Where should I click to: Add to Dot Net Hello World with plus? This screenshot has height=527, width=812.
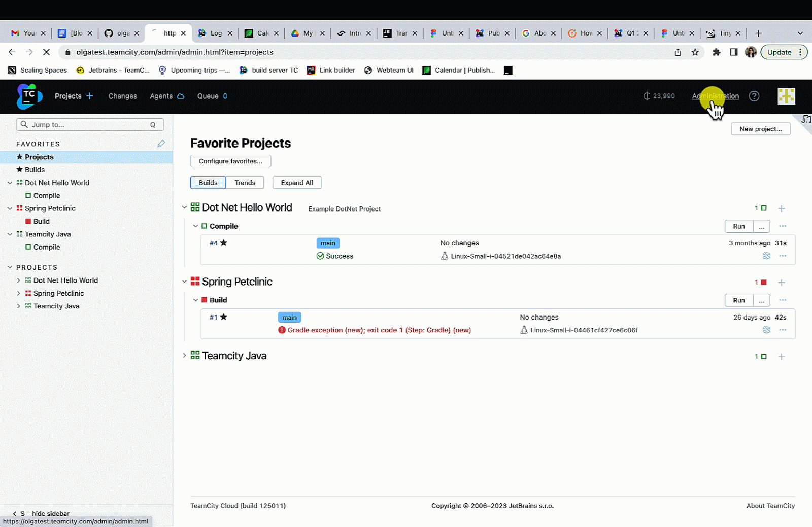pos(782,208)
